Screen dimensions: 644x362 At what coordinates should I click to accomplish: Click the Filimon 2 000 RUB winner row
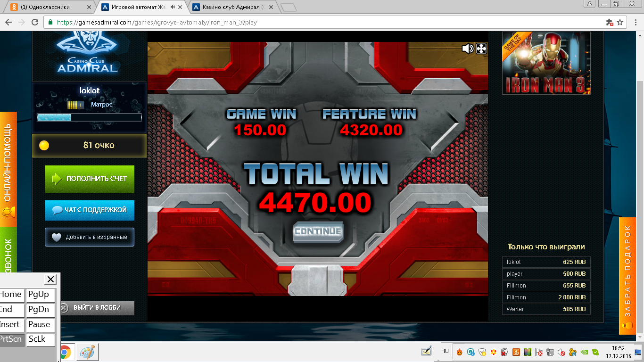546,297
